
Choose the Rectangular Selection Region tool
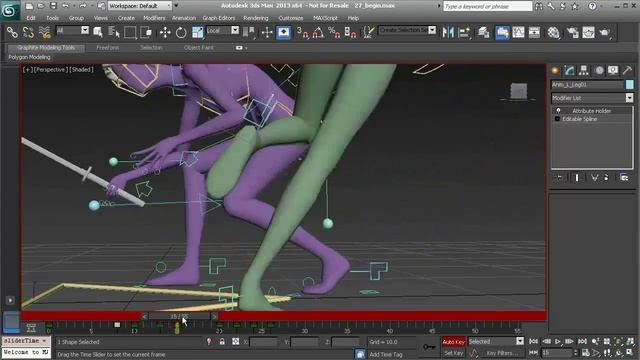pyautogui.click(x=130, y=32)
